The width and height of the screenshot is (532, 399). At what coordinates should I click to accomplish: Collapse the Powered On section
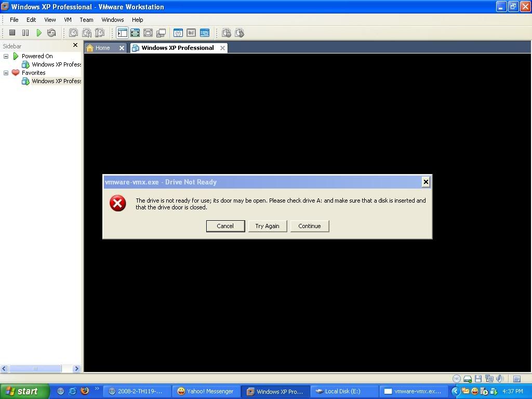tap(6, 56)
